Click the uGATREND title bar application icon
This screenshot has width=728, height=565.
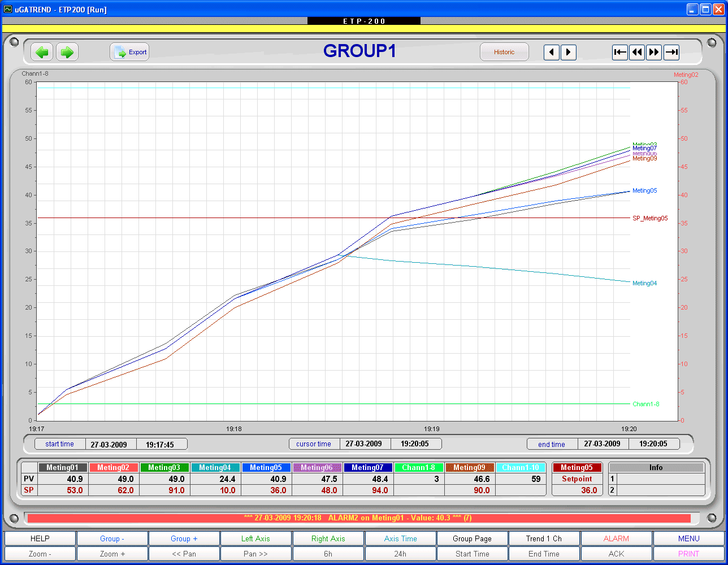tap(8, 9)
